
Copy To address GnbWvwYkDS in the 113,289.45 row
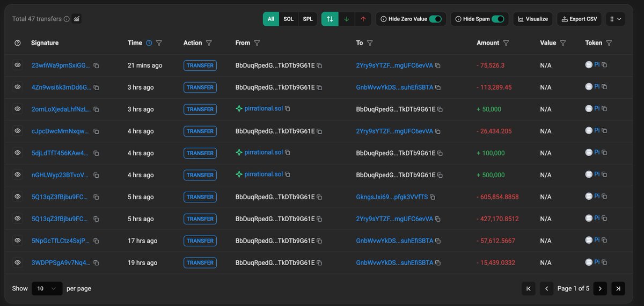pos(438,88)
